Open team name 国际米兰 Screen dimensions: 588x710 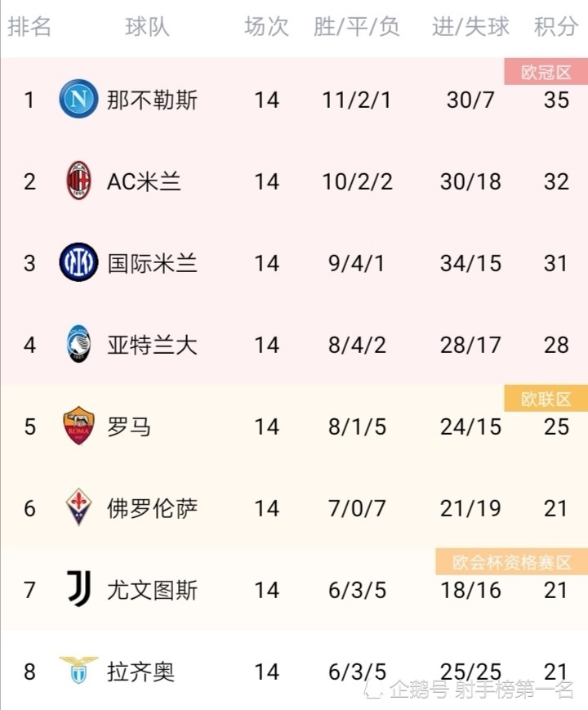pos(152,263)
